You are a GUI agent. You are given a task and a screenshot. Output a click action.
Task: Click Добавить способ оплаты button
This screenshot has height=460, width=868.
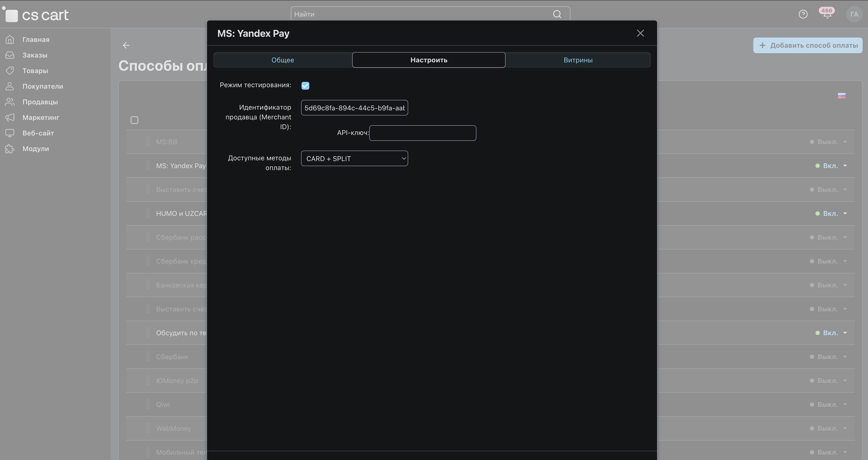808,45
